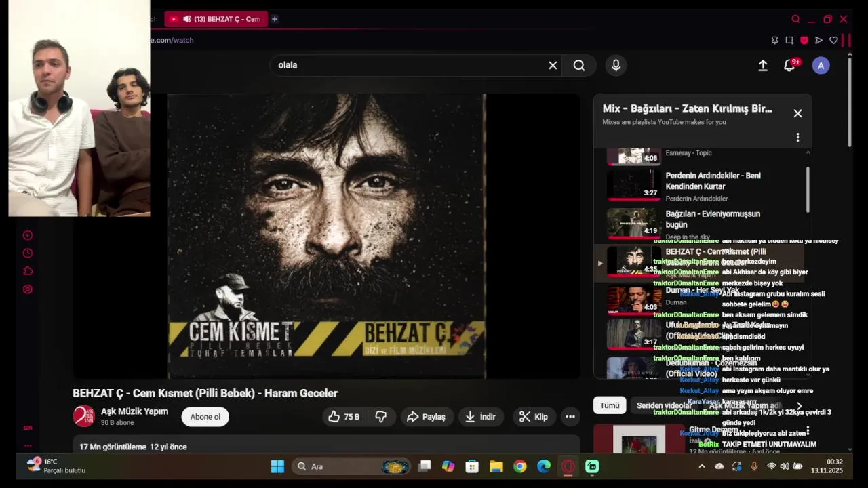Screen dimensions: 868x488
Task: Select the Seriden videolar filter chip
Action: tap(664, 405)
